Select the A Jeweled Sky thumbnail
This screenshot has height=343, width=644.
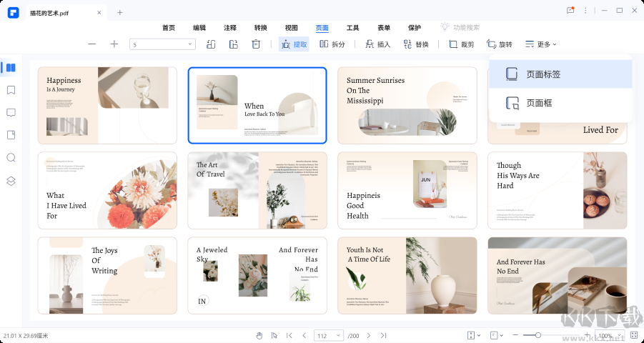click(x=257, y=276)
